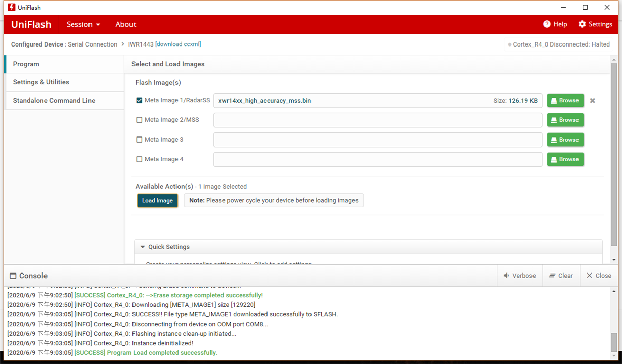Browse file for Meta Image 3
Viewport: 622px width, 364px height.
[x=565, y=140]
